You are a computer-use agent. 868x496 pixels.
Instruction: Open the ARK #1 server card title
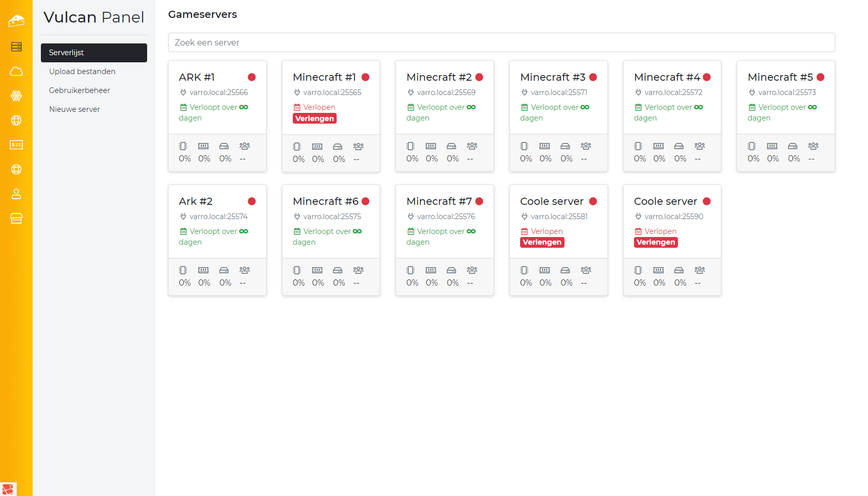[x=197, y=77]
